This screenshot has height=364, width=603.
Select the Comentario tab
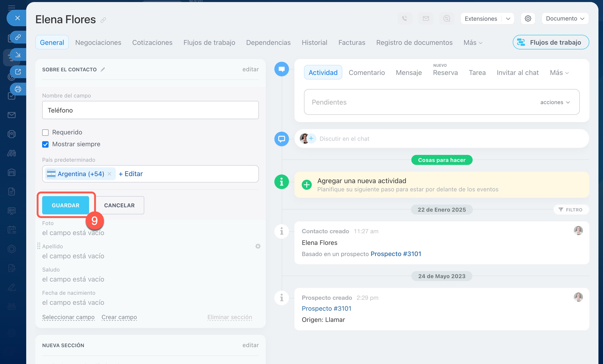[x=366, y=72]
